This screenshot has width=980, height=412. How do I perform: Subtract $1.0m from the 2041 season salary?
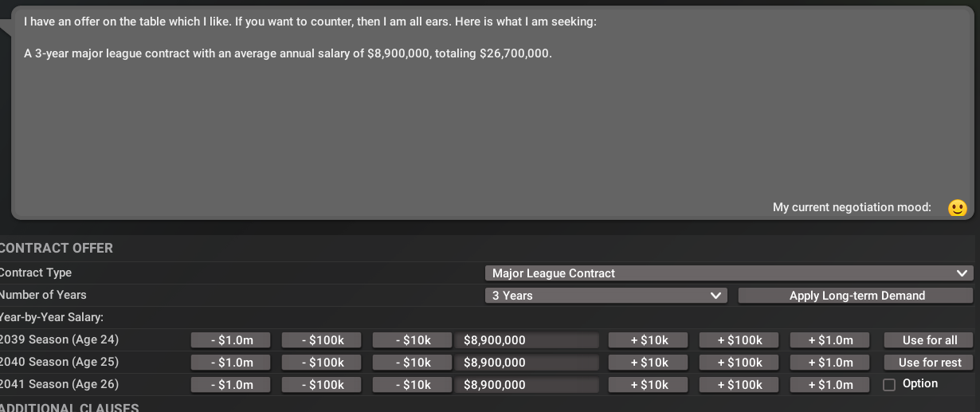tap(231, 385)
